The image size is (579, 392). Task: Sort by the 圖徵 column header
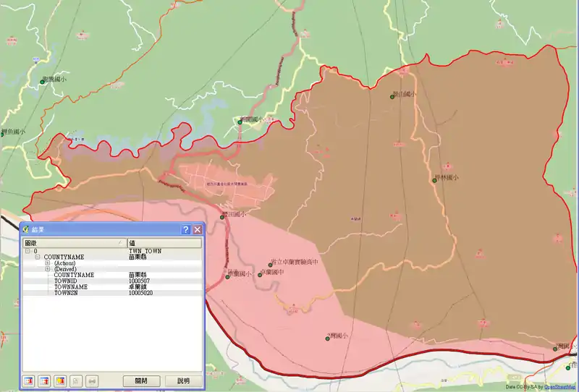[72, 243]
